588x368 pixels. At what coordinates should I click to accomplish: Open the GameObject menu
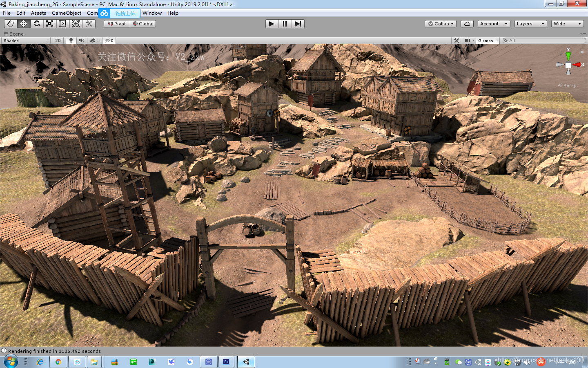tap(67, 13)
